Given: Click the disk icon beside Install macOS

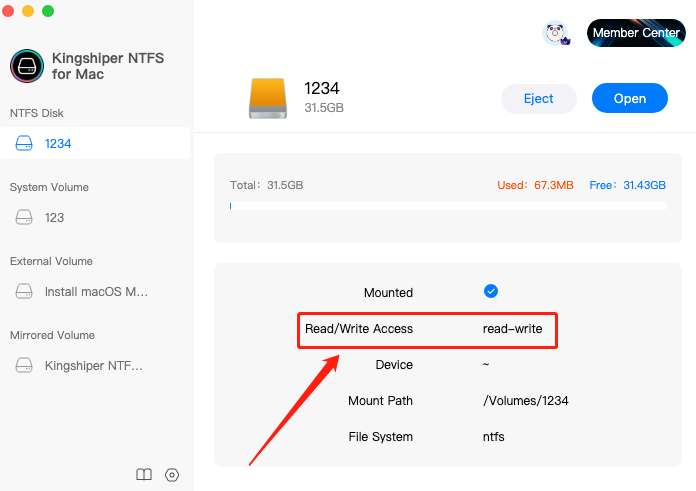Looking at the screenshot, I should coord(24,292).
